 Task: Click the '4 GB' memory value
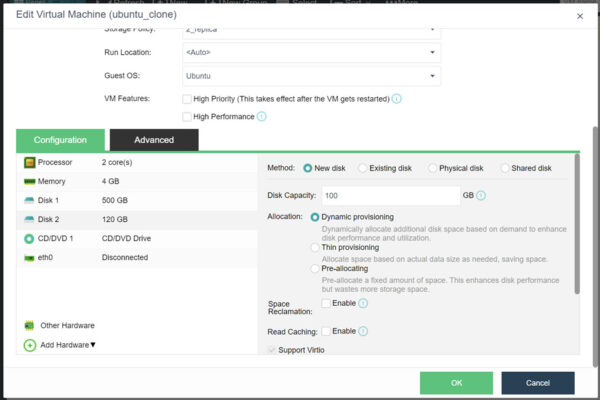[x=111, y=181]
